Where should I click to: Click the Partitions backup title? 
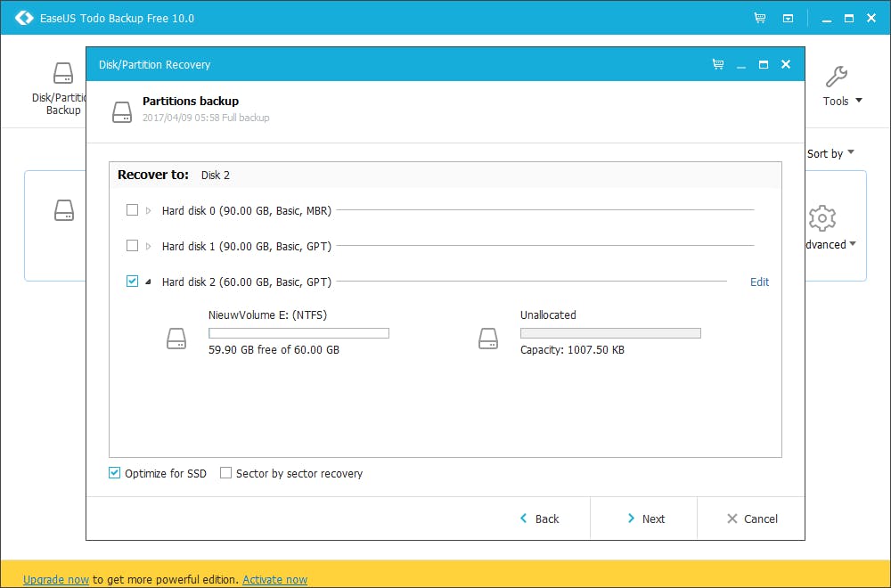[191, 102]
